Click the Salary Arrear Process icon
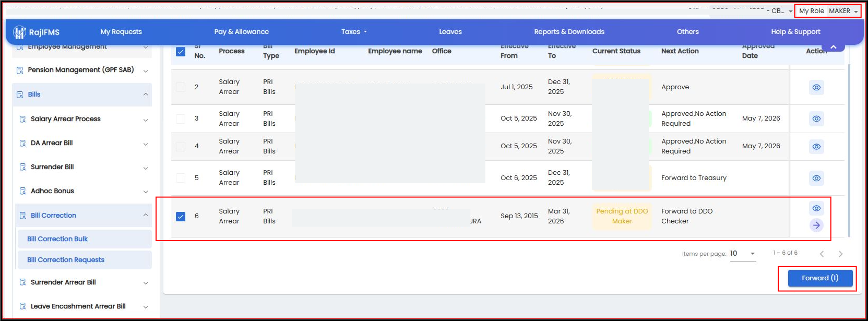The image size is (868, 321). 22,119
